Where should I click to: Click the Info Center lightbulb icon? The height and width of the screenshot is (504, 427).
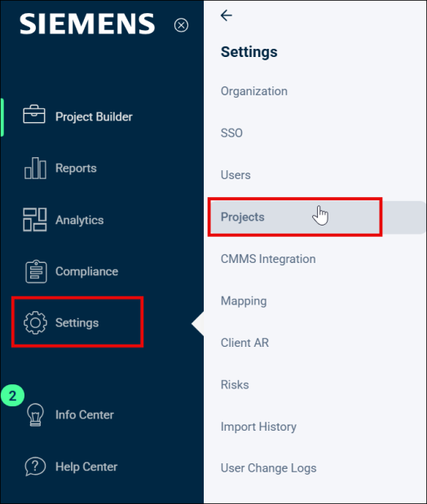pyautogui.click(x=35, y=414)
